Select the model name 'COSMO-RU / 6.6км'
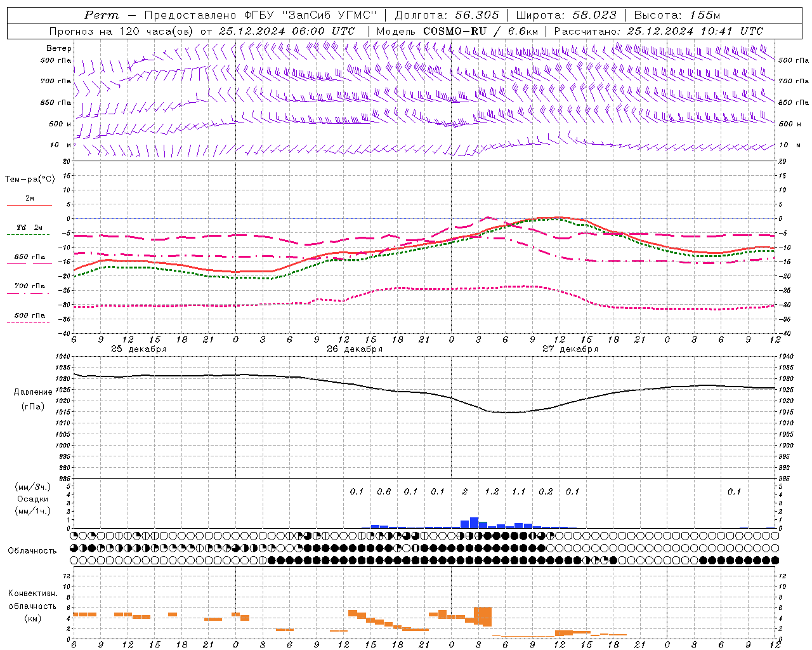Image resolution: width=812 pixels, height=650 pixels. (x=481, y=31)
